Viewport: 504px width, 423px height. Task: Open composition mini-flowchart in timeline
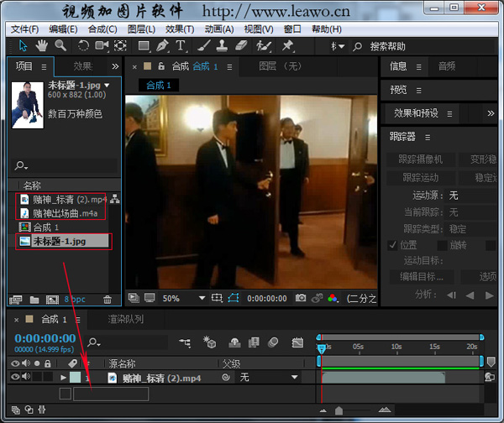185,342
